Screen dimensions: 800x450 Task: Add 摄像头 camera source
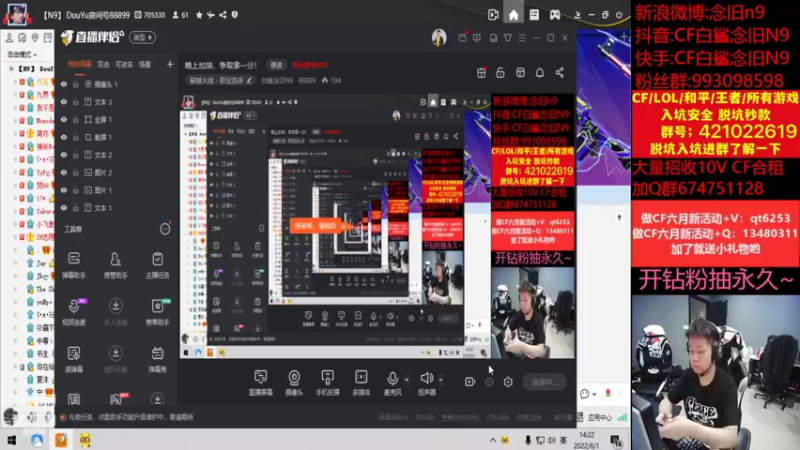point(294,382)
